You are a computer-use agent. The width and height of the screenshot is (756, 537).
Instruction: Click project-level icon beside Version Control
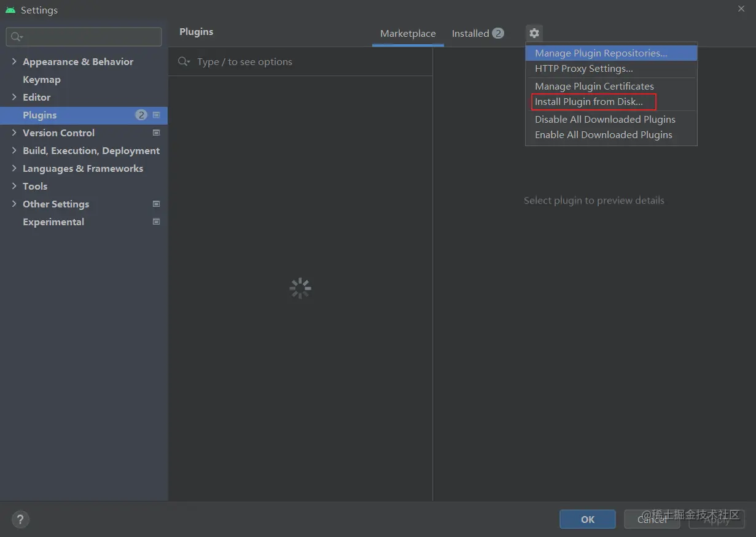pos(156,133)
